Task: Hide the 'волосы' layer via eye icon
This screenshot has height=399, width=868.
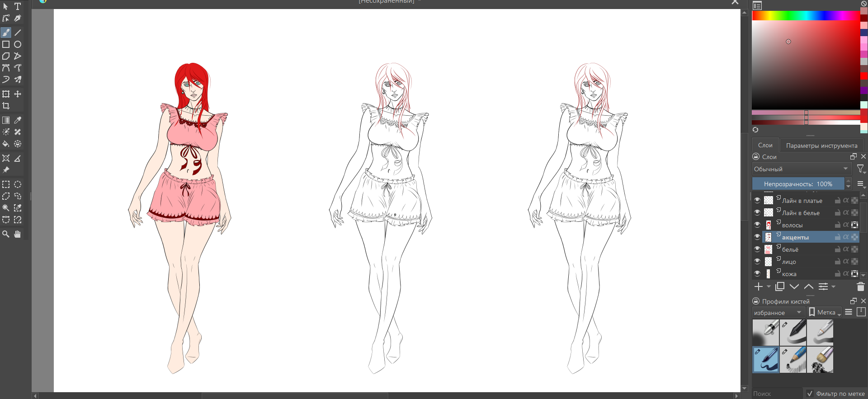Action: coord(757,225)
